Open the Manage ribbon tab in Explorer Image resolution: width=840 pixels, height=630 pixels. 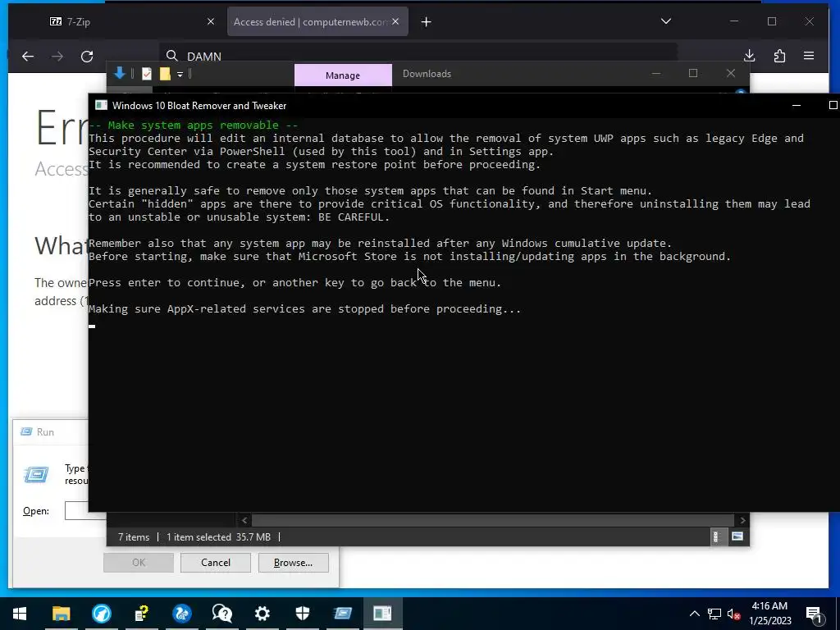point(343,75)
